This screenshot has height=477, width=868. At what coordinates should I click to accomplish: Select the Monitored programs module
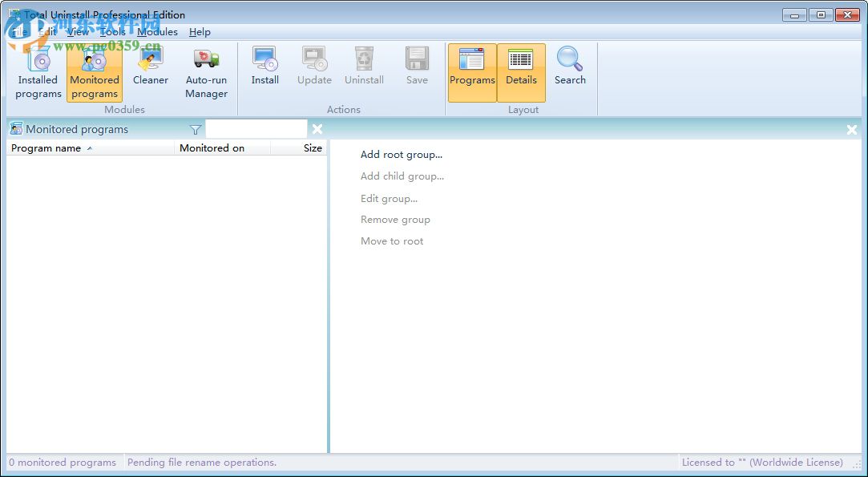95,72
